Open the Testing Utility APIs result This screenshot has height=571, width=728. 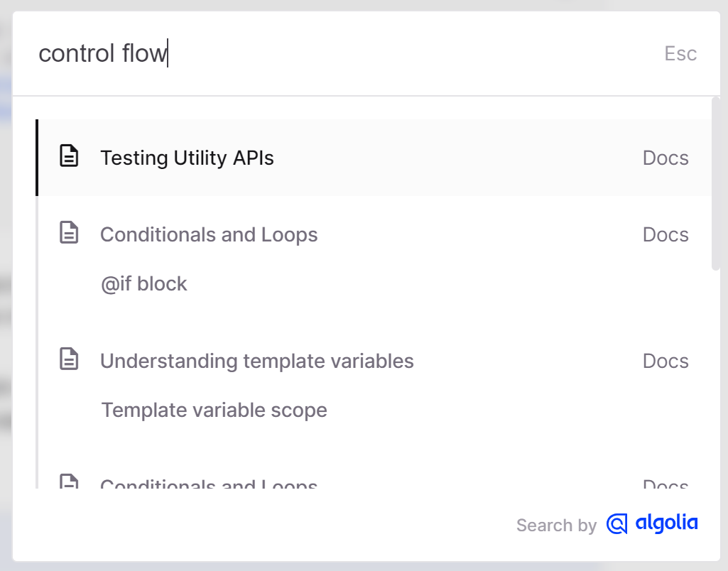pos(187,158)
